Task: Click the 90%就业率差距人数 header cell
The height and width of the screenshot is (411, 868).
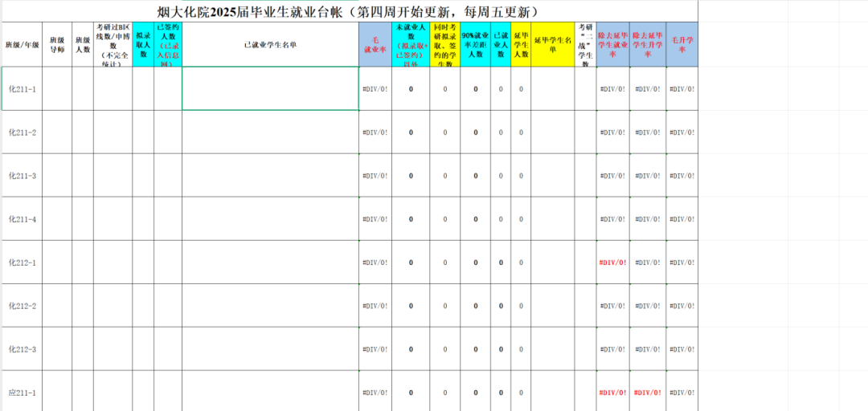Action: [x=476, y=44]
